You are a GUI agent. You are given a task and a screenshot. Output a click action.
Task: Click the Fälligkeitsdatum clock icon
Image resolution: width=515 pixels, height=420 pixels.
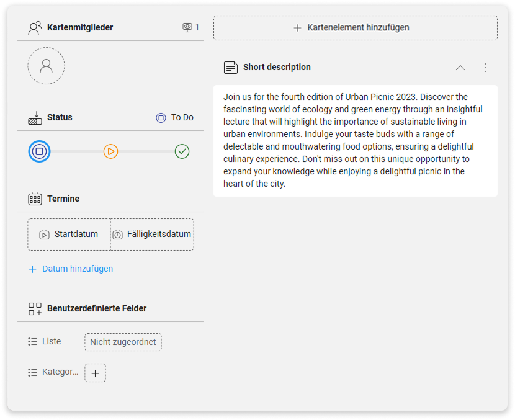click(118, 235)
